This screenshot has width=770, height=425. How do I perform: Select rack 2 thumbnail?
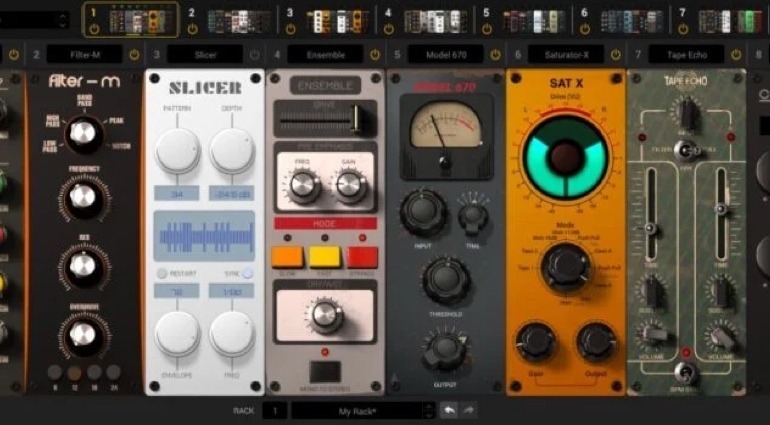pyautogui.click(x=239, y=21)
